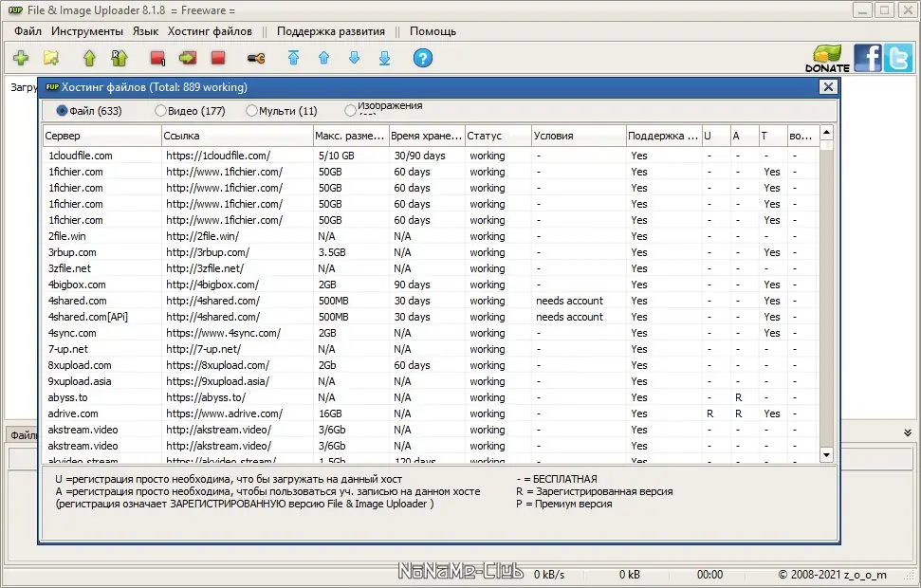
Task: Move item down with blue arrow
Action: click(354, 58)
